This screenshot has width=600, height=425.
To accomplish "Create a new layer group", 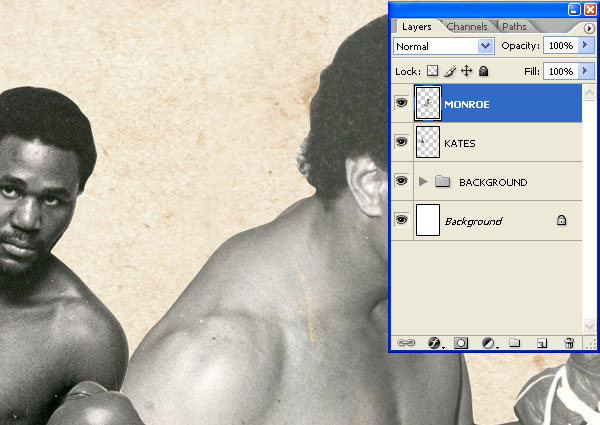I will pyautogui.click(x=515, y=343).
